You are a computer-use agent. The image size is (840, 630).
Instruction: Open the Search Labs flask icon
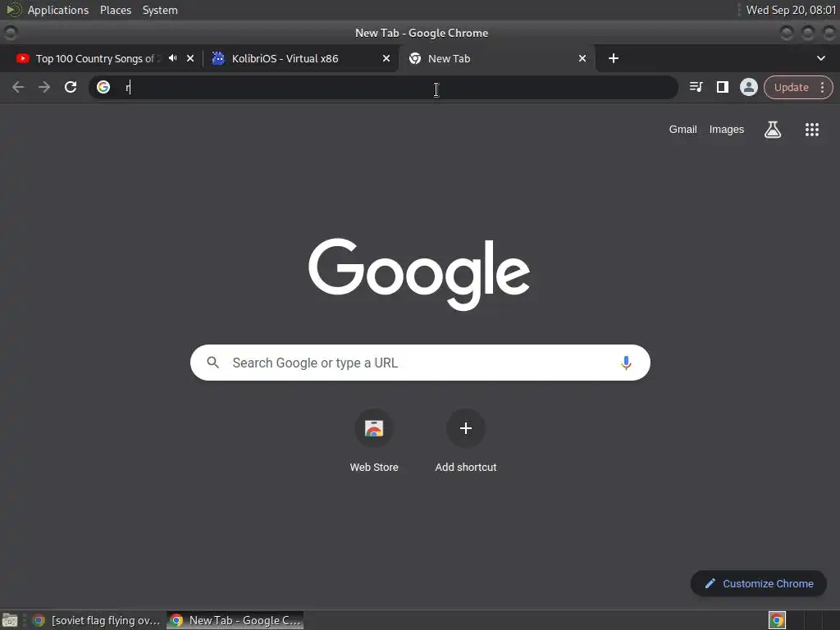point(773,129)
